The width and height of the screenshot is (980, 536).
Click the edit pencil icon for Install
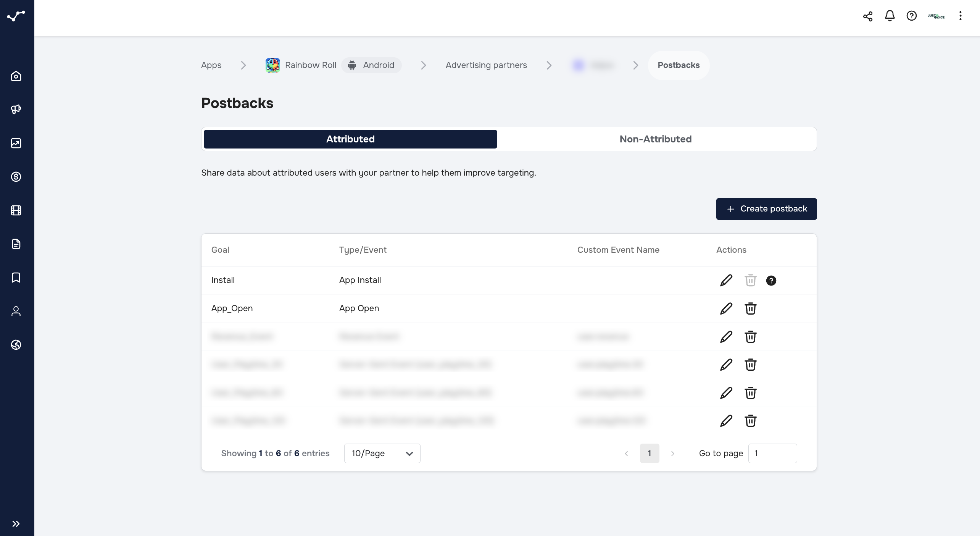726,280
